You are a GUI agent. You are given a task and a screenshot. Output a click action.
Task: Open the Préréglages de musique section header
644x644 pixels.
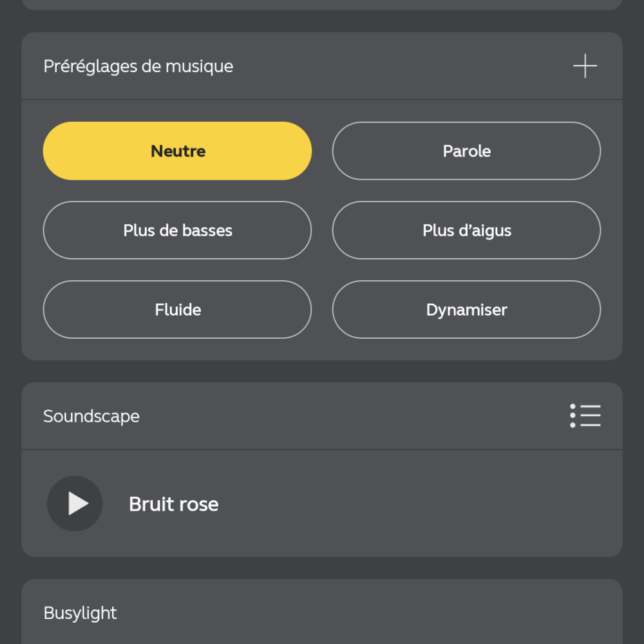(x=138, y=66)
